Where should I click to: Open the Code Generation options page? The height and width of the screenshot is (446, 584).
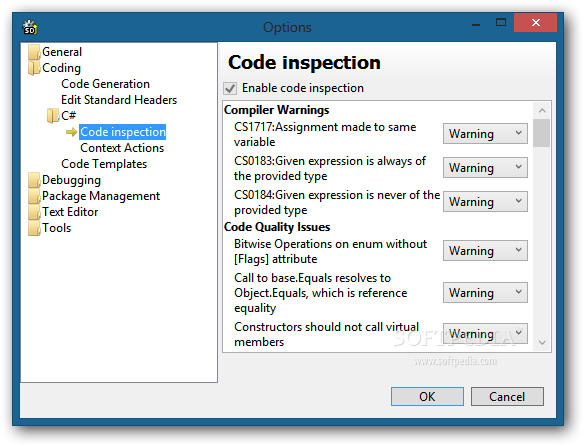click(105, 84)
